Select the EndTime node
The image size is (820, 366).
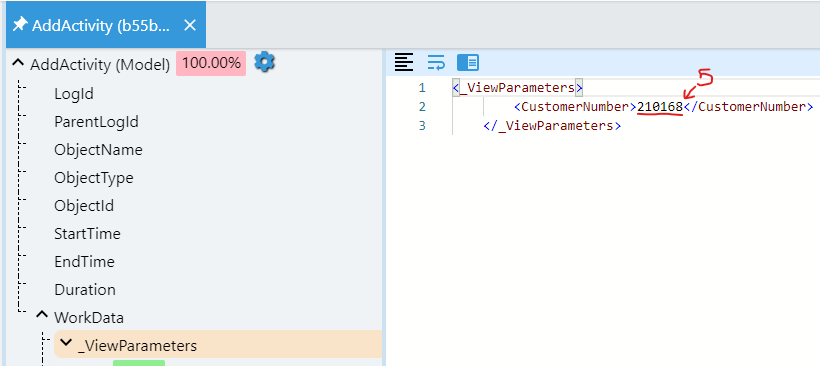(84, 261)
